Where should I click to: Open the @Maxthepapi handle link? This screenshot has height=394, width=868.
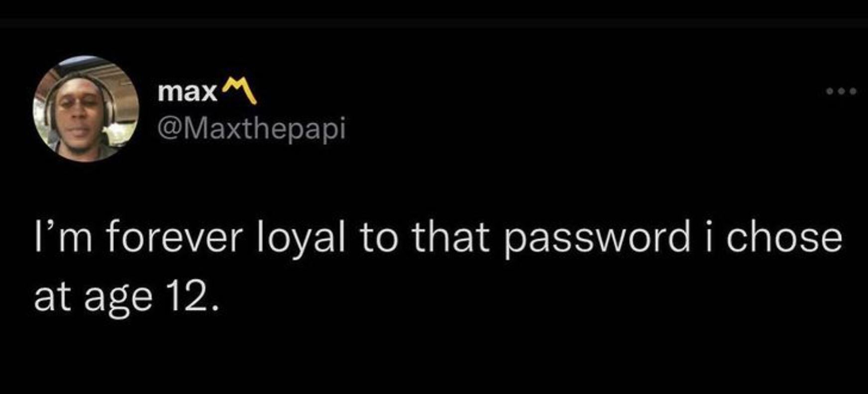pos(251,129)
